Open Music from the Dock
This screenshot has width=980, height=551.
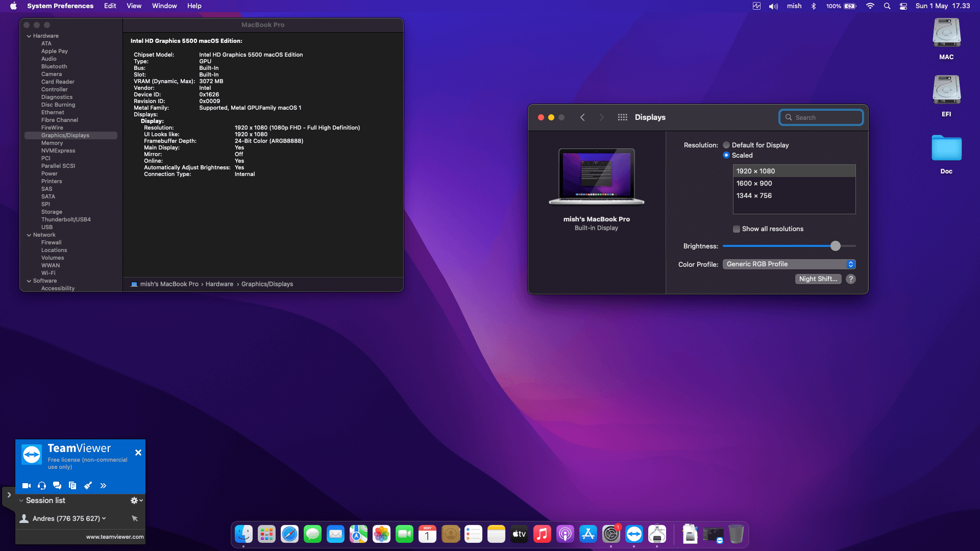(x=542, y=534)
